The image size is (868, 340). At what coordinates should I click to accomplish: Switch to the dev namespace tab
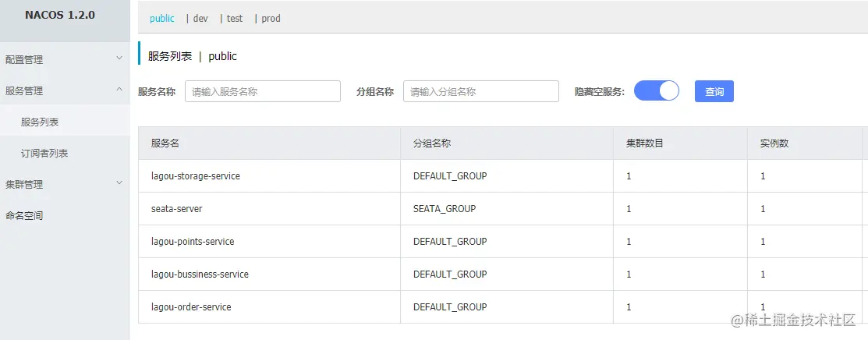click(x=200, y=18)
